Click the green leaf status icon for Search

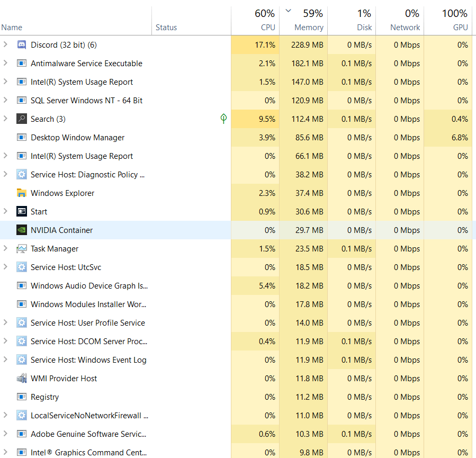[x=223, y=119]
